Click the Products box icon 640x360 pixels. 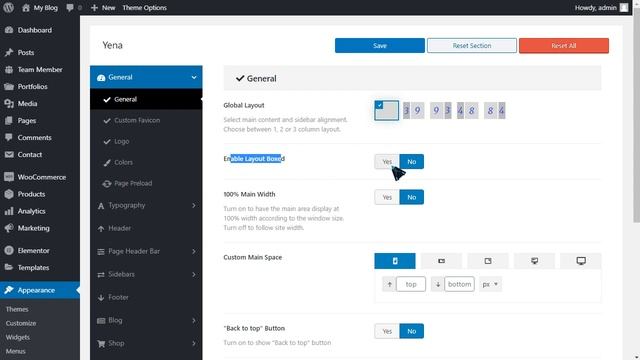pos(9,194)
